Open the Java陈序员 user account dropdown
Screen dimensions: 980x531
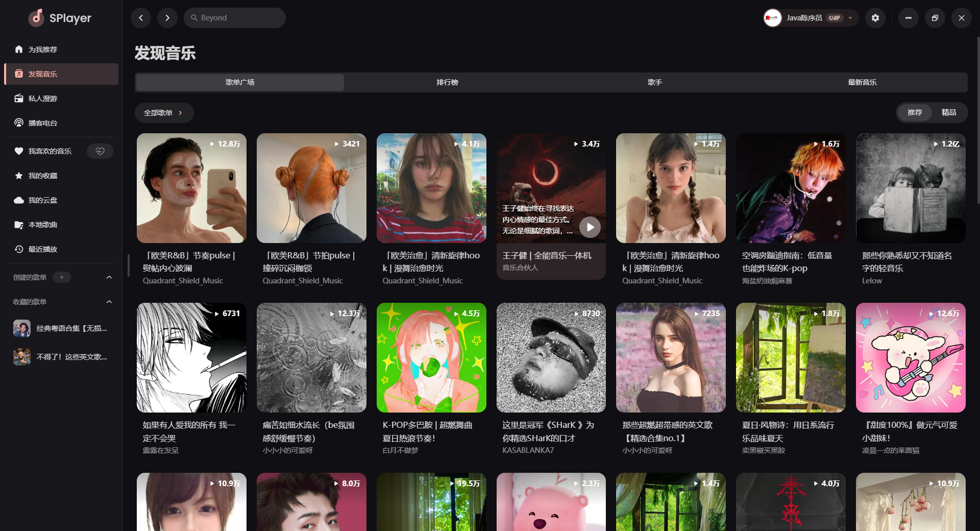[x=811, y=18]
